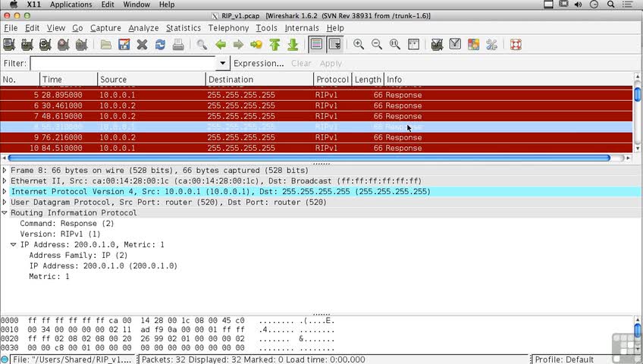Click the Clear filter button
The width and height of the screenshot is (643, 364).
point(301,63)
